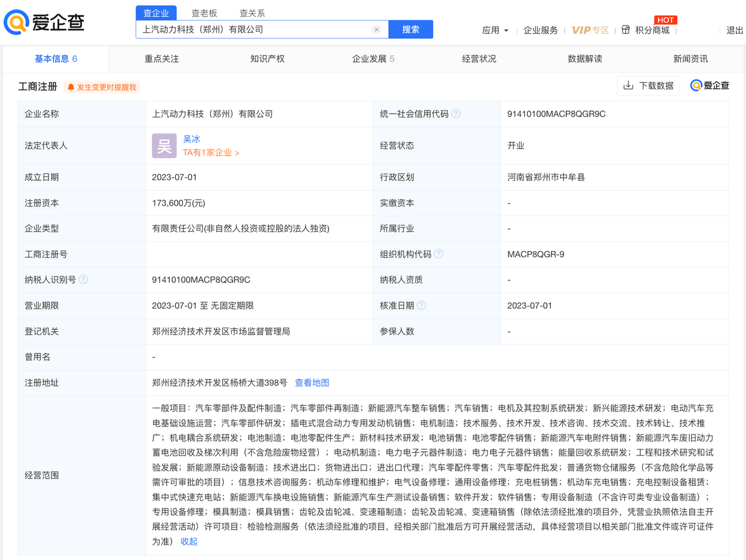
Task: Click the help icon beside 统一社会信用代码
Action: pyautogui.click(x=456, y=114)
